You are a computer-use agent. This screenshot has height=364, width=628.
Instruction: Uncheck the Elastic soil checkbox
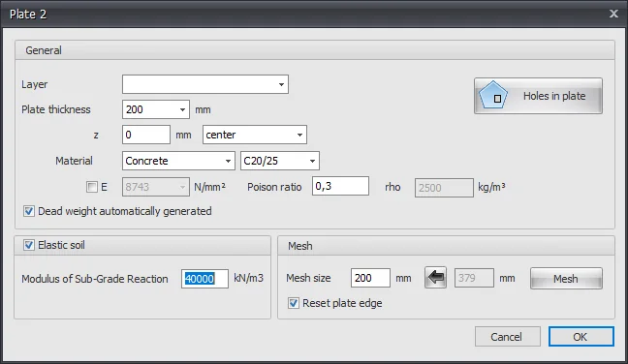pos(28,245)
